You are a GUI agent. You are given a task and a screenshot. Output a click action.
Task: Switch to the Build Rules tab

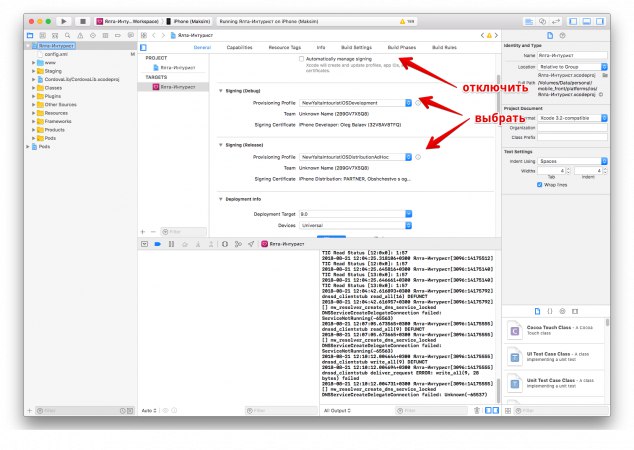[444, 48]
